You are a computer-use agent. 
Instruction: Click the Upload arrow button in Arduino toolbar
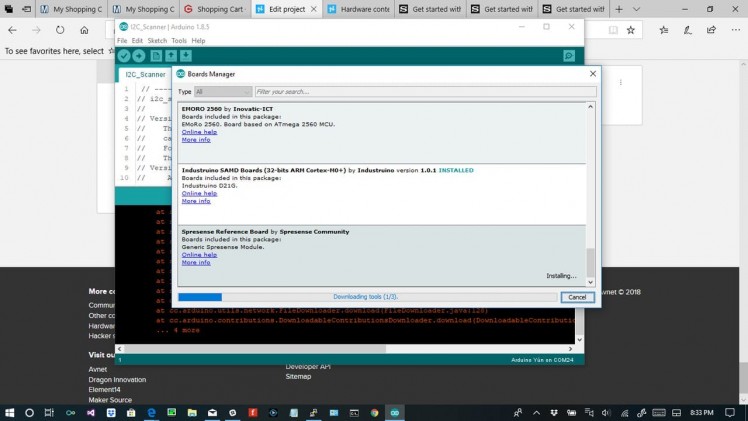coord(139,56)
